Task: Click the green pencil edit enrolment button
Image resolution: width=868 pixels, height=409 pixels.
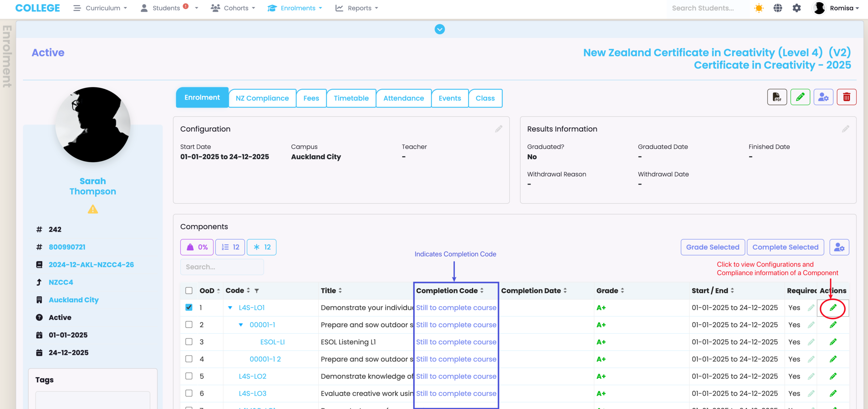Action: 800,98
